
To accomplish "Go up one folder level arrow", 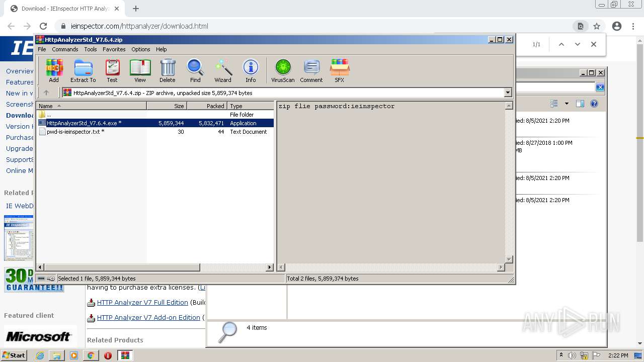I will pyautogui.click(x=46, y=93).
